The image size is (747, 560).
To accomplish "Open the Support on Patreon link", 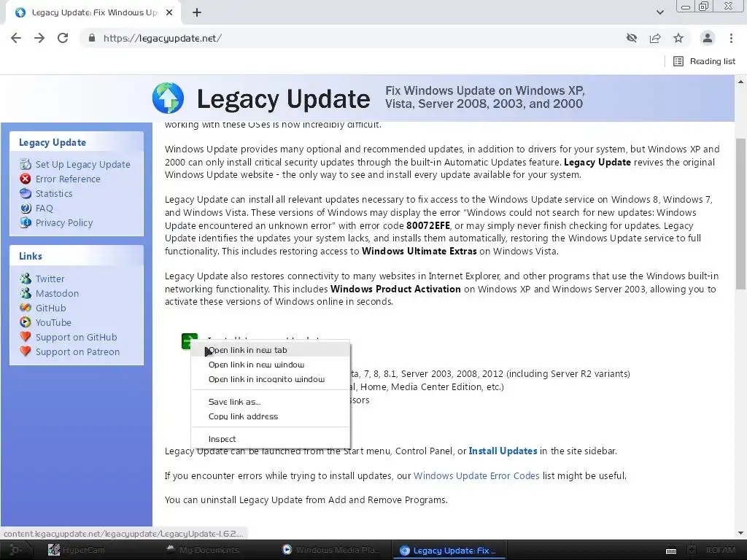I will pos(77,352).
